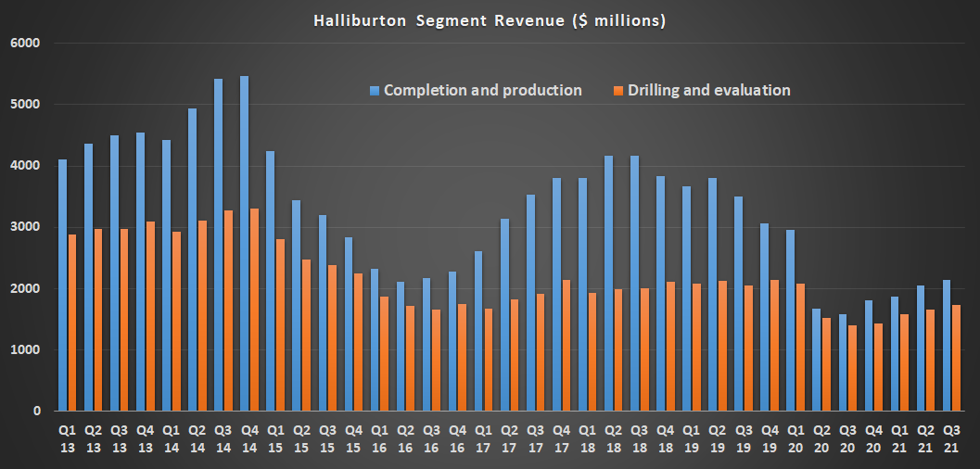Click the 6000 value on vertical axis

pyautogui.click(x=25, y=44)
